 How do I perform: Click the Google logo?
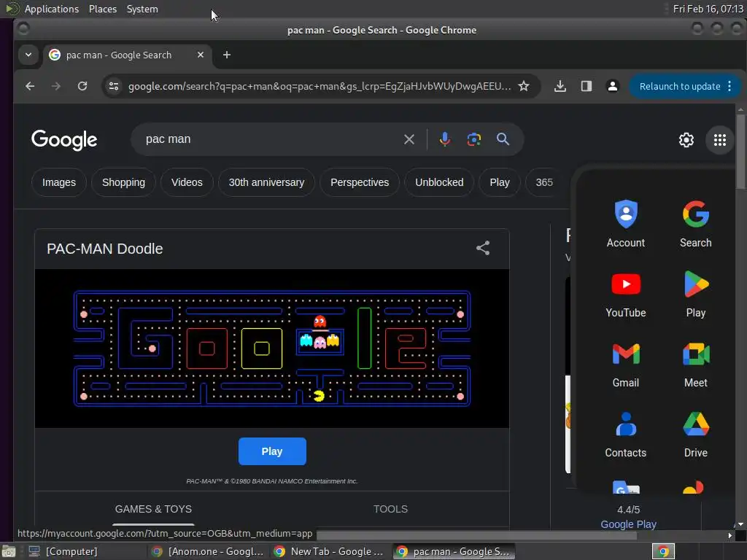64,139
